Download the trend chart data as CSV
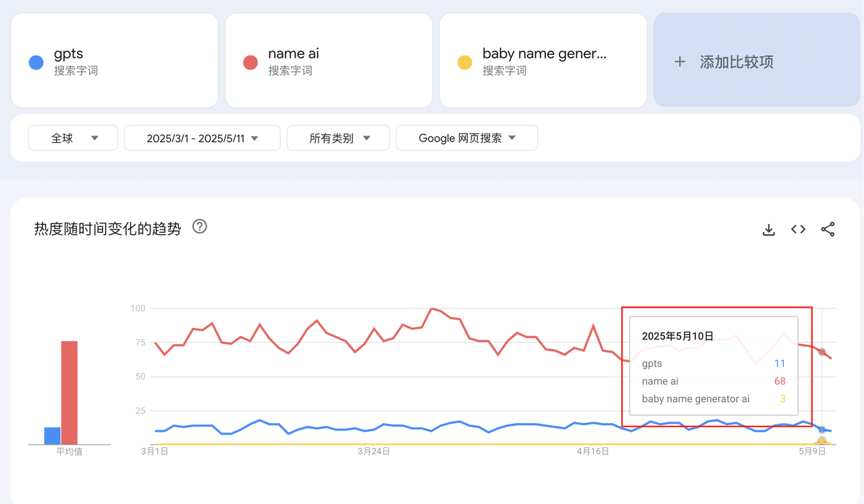 point(768,229)
